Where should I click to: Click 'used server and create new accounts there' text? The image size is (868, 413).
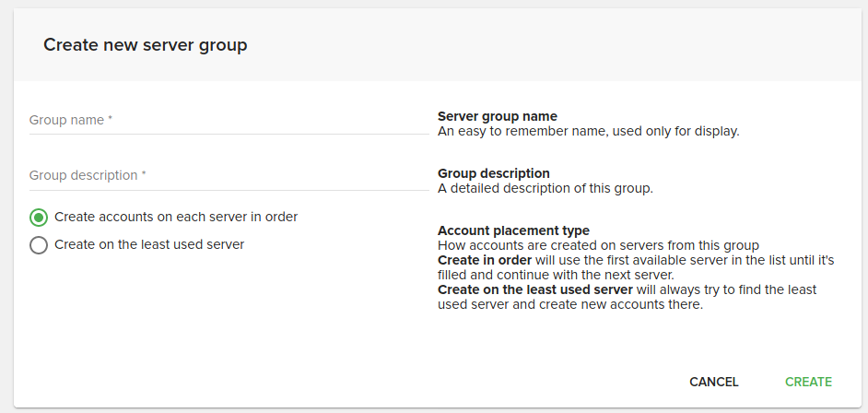570,304
